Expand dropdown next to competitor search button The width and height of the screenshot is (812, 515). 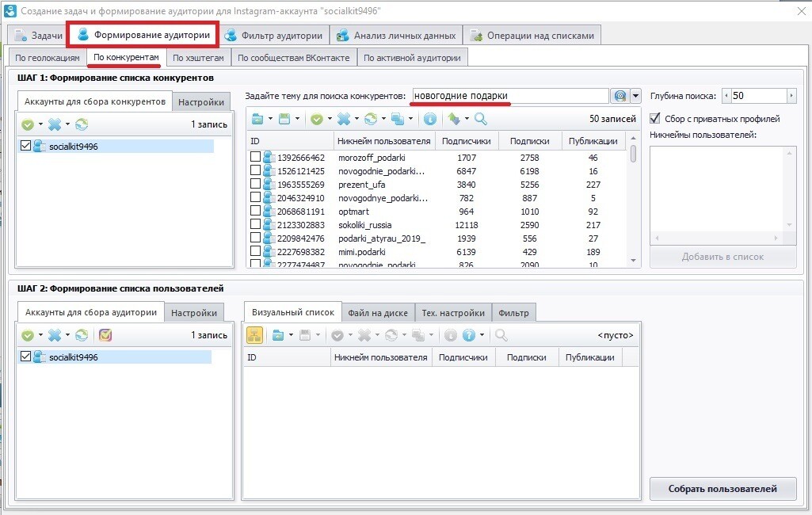[x=635, y=96]
